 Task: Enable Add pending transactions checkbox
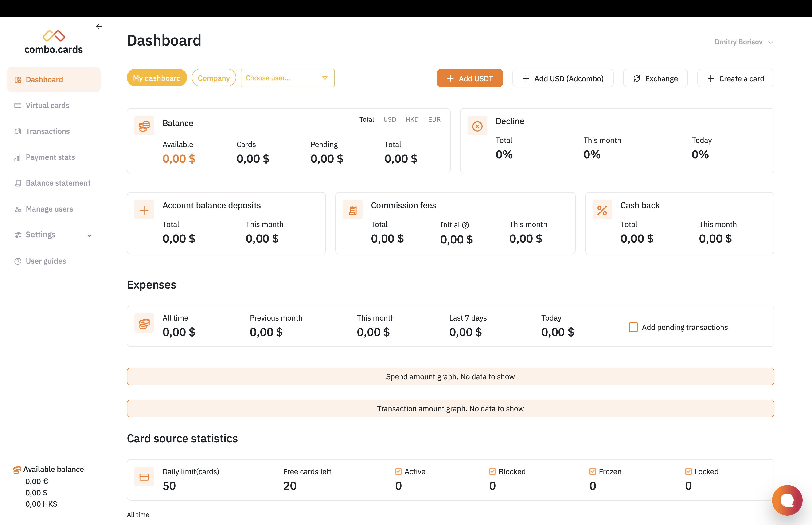click(633, 327)
